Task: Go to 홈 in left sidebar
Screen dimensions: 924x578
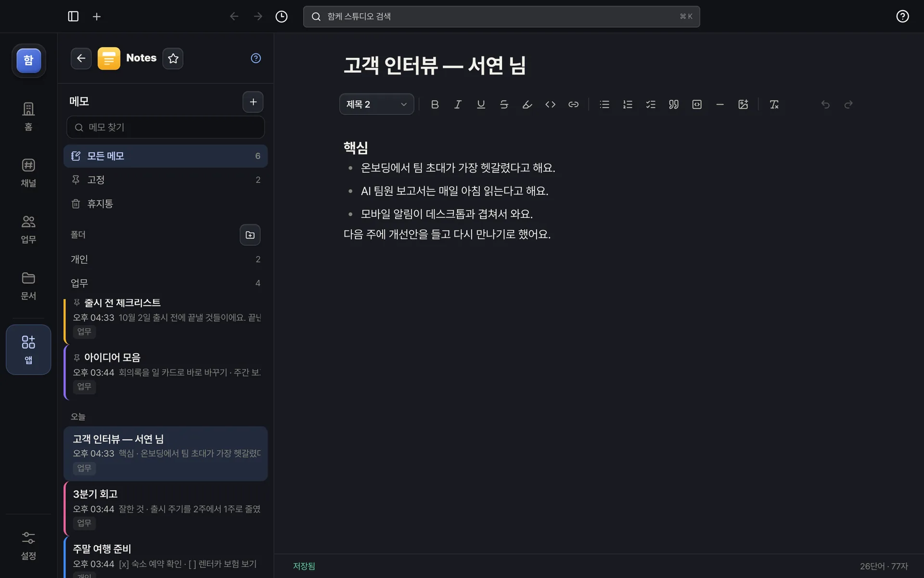Action: [x=28, y=116]
